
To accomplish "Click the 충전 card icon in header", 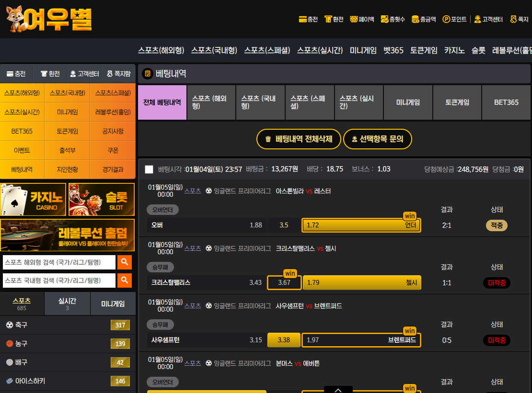I will click(302, 20).
